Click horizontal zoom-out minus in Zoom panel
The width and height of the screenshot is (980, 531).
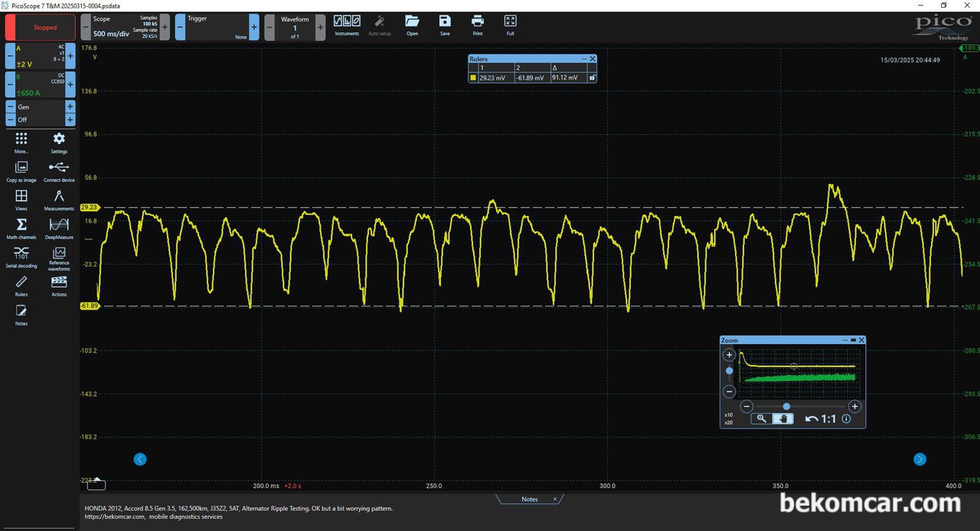[747, 407]
